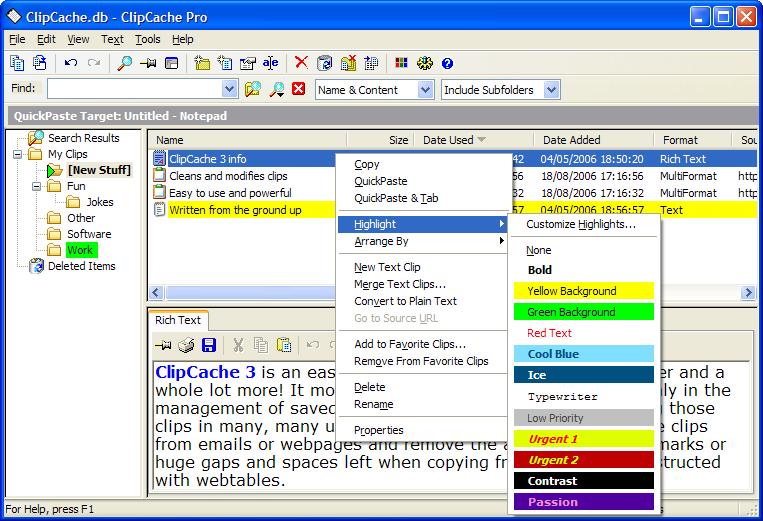763x521 pixels.
Task: Click the Deleted Items recycle bin icon
Action: pos(37,266)
